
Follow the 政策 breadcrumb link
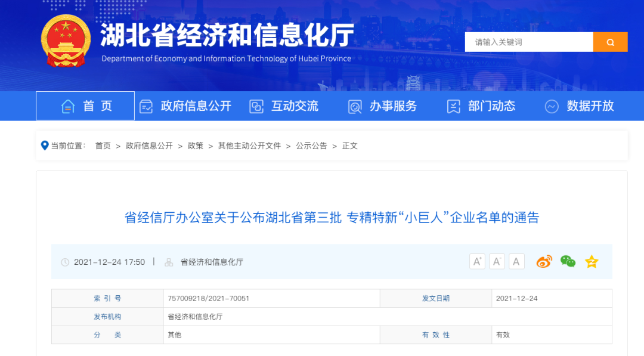click(x=195, y=146)
